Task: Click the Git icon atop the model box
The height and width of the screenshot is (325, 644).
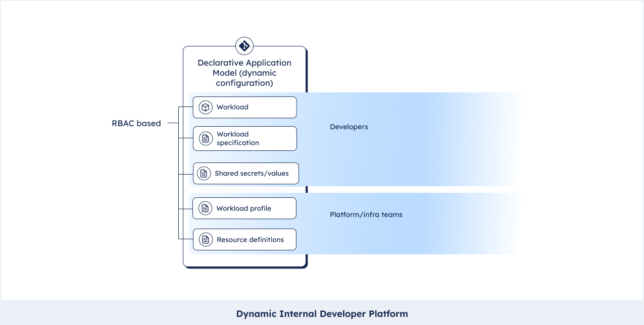Action: click(x=244, y=46)
